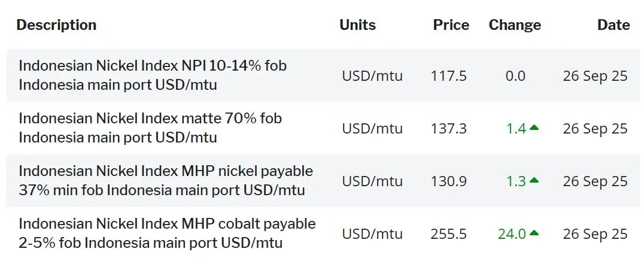Open MHP nickel payable 37% min description
The image size is (644, 267).
coord(166,180)
